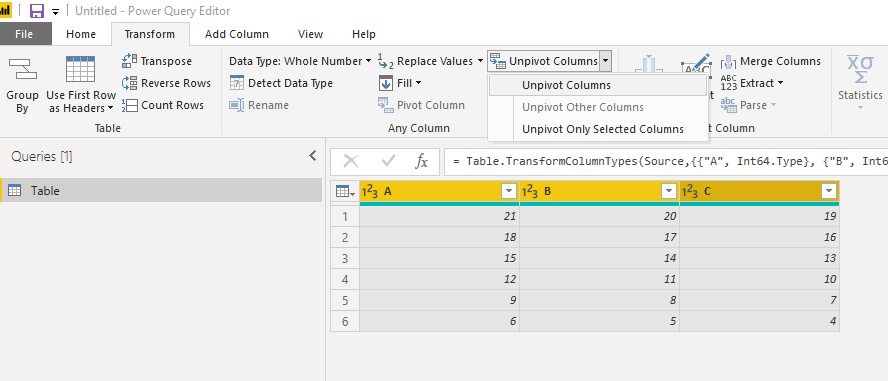Open the Help tab
Viewport: 888px width, 381px height.
coord(364,34)
